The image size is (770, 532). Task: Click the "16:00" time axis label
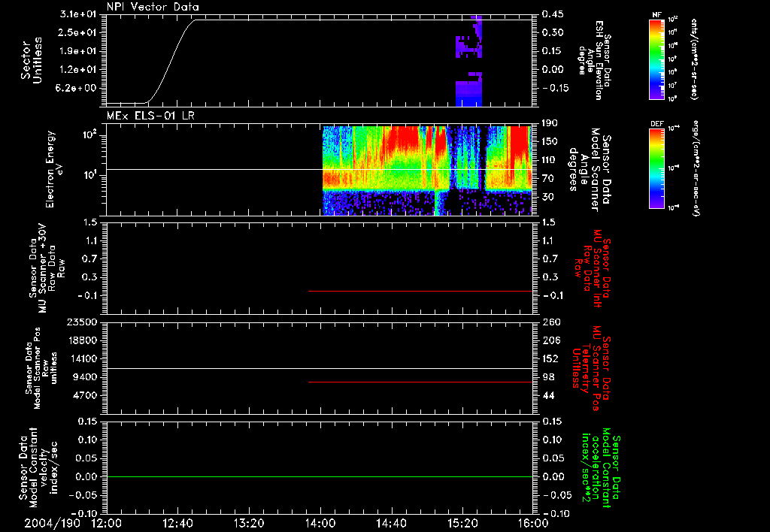click(533, 523)
